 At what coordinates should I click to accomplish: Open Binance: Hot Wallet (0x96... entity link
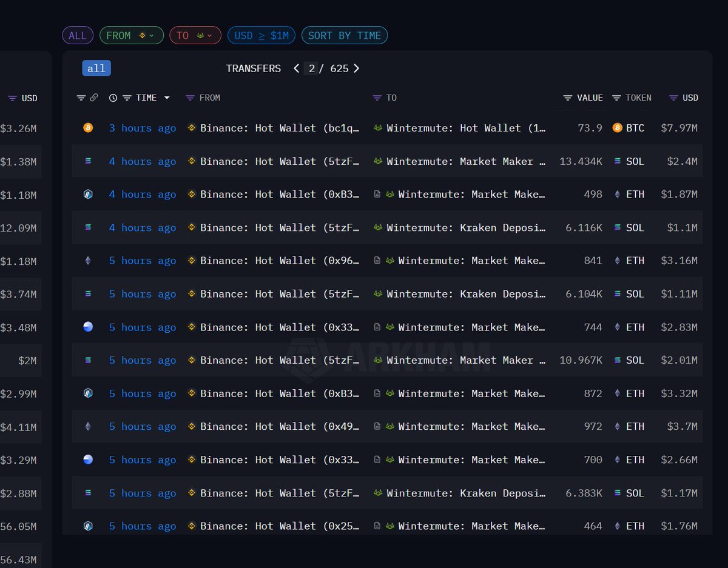pyautogui.click(x=280, y=261)
